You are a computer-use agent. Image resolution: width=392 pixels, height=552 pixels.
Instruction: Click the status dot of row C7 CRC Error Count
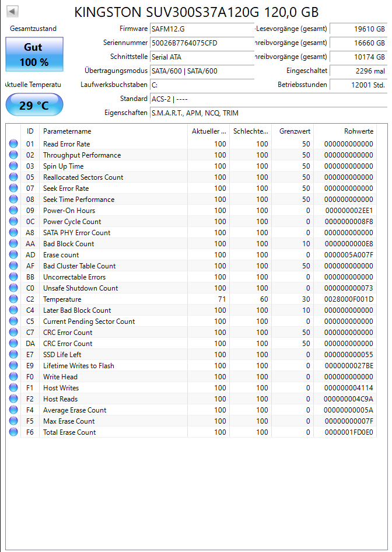pos(13,333)
